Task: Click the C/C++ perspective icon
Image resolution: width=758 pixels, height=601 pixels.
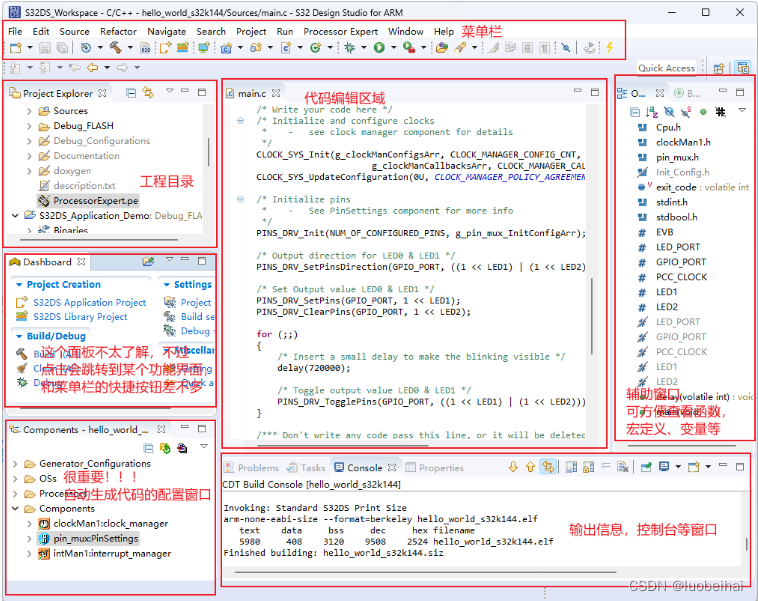Action: pos(743,68)
